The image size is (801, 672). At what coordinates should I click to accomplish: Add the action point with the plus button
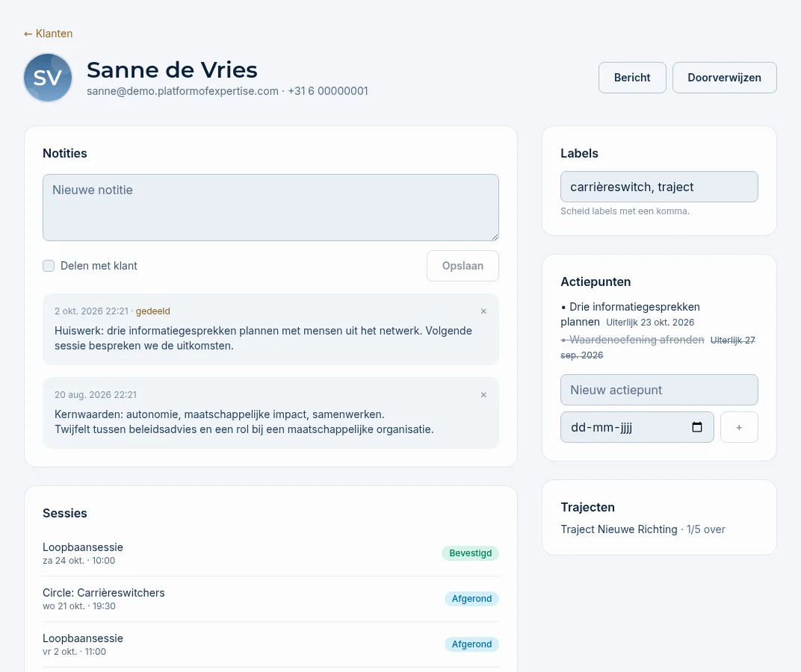click(x=739, y=427)
